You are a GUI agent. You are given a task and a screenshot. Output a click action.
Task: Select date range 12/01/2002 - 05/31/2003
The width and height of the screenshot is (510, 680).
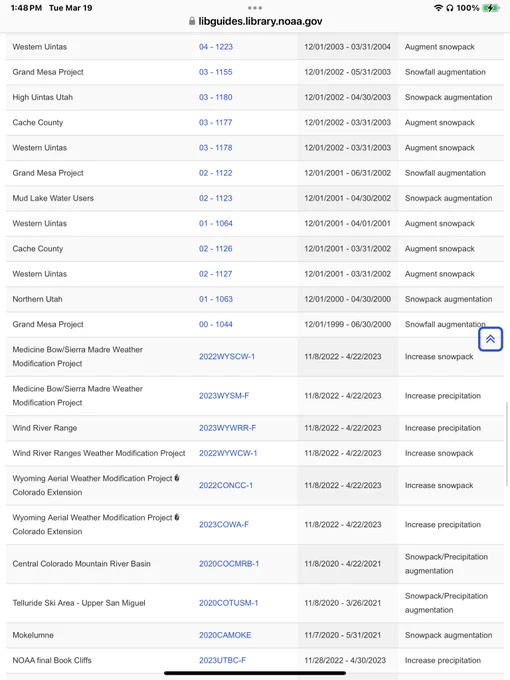[x=347, y=72]
